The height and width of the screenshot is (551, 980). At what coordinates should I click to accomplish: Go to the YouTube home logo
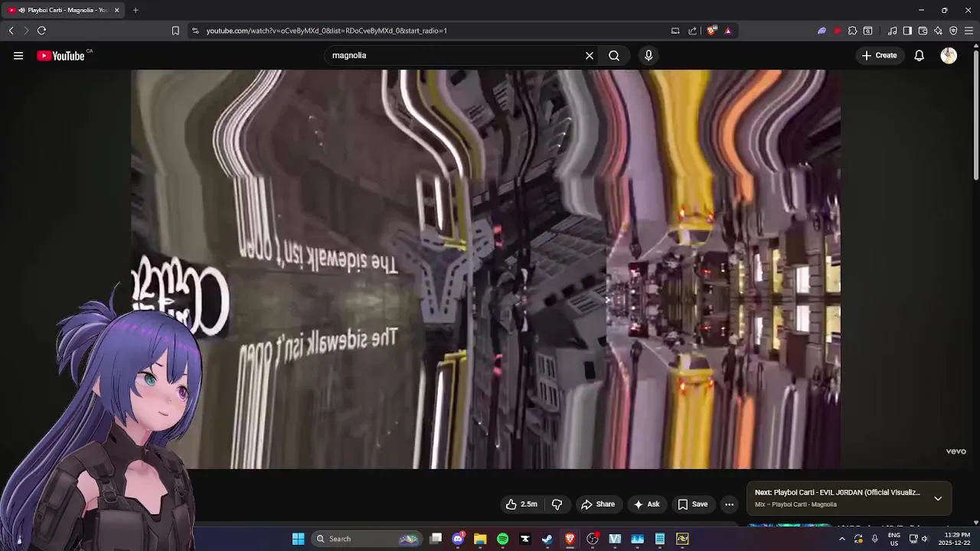60,56
